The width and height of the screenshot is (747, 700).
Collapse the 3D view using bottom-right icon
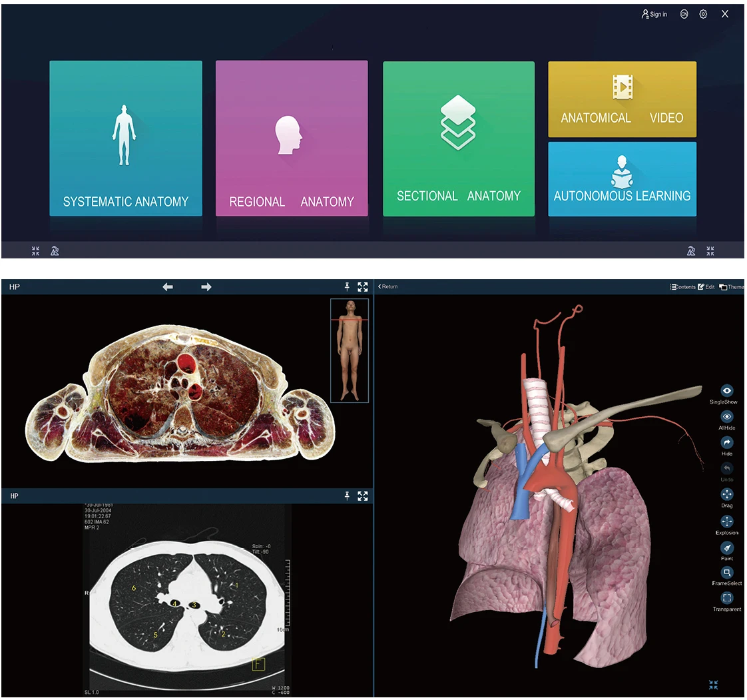coord(714,685)
